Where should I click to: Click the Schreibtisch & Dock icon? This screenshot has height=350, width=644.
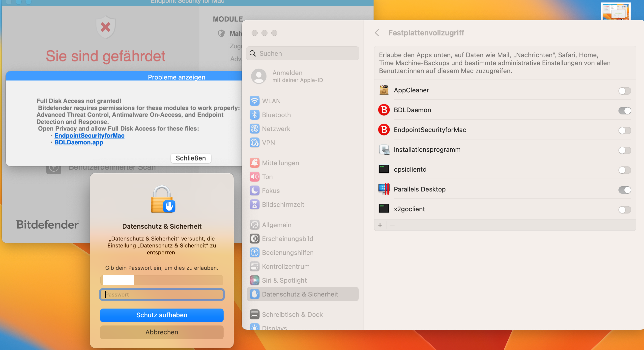(254, 315)
